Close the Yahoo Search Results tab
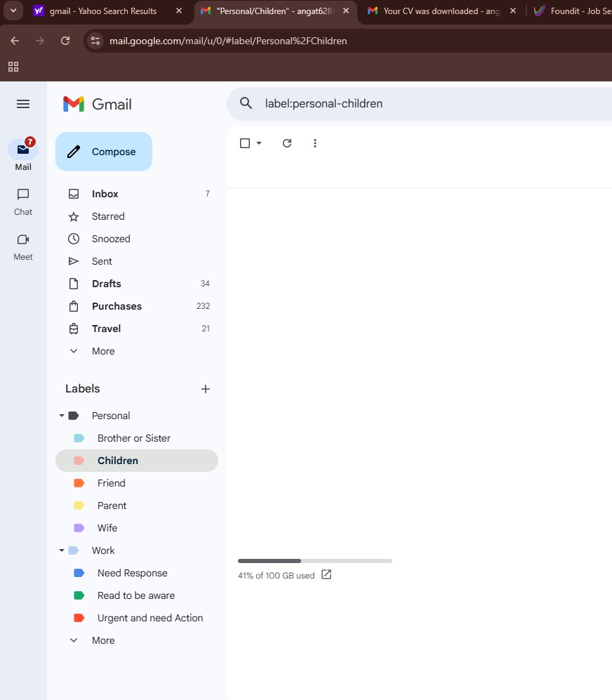 click(178, 11)
